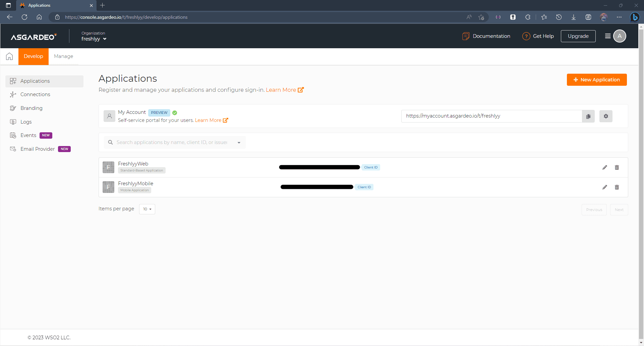Refresh the browser page
Screen dimensions: 644x346
click(24, 17)
